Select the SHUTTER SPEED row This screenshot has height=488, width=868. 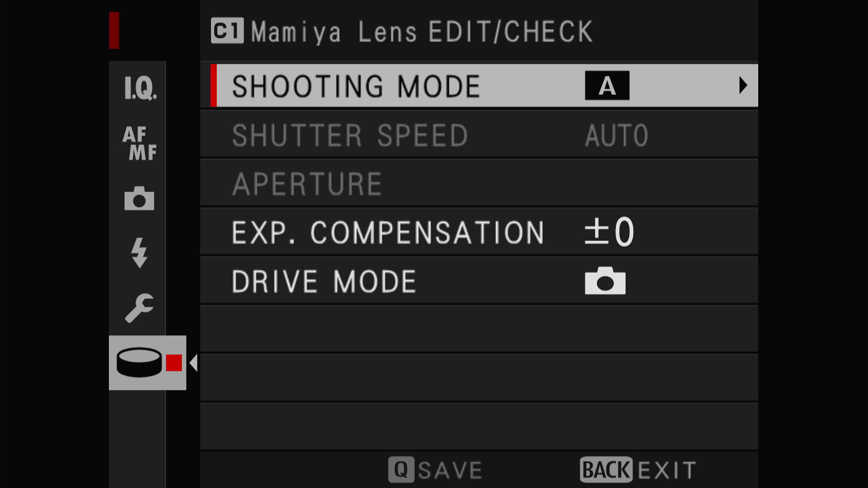click(479, 135)
